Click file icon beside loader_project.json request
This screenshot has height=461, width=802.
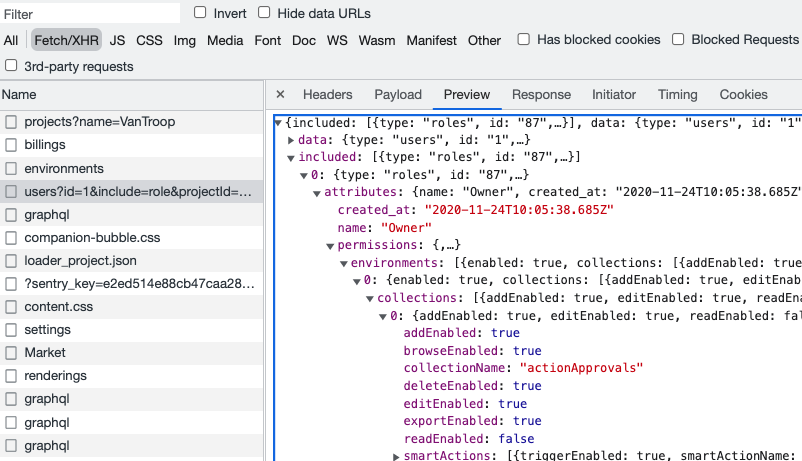(x=11, y=261)
